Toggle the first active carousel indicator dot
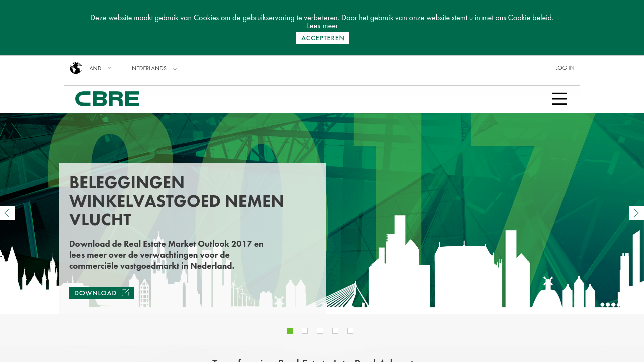The height and width of the screenshot is (362, 644). click(290, 330)
